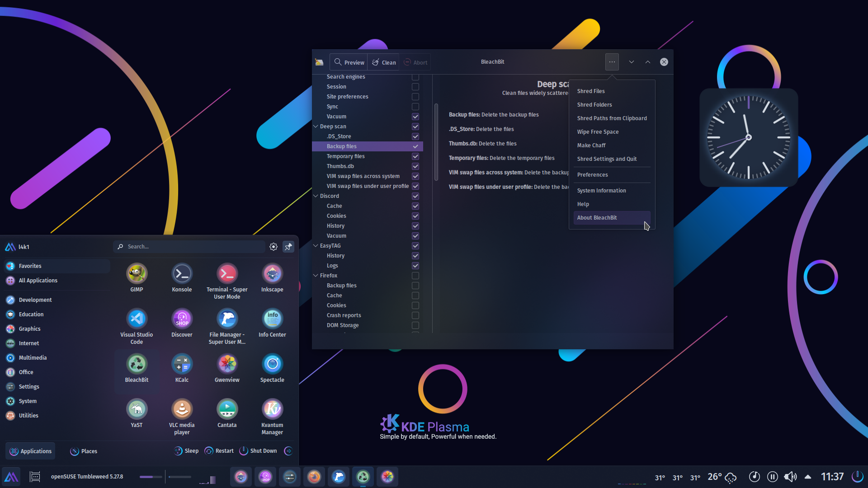The image size is (868, 488).
Task: Launch Terminal - Super User Mode
Action: click(227, 282)
